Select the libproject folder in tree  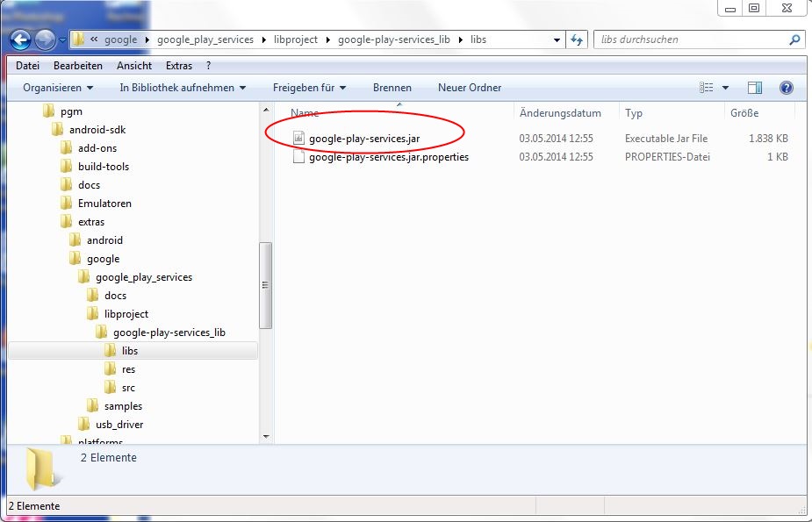point(126,315)
